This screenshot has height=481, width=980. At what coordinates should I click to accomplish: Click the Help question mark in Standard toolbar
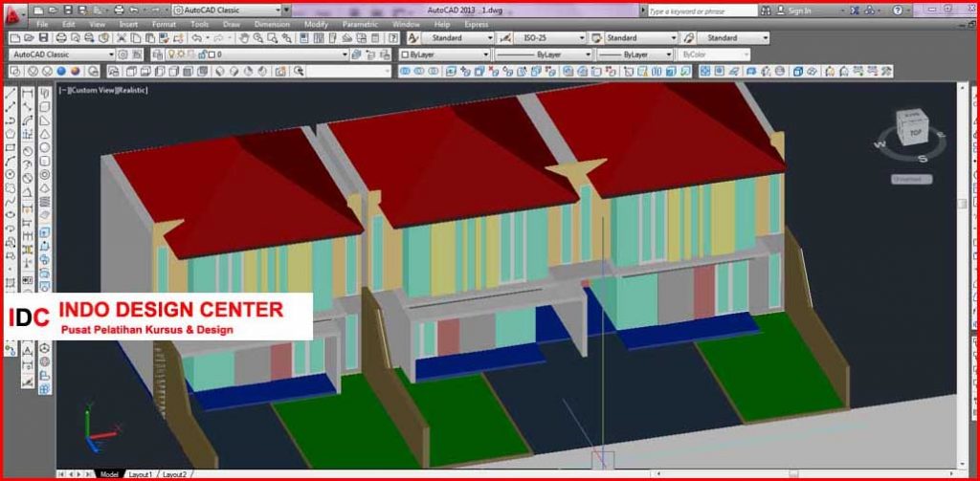tap(393, 38)
